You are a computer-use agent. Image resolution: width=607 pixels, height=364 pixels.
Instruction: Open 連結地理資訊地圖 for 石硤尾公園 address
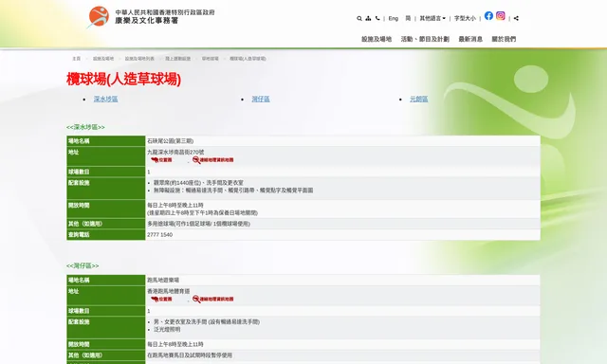pos(212,160)
